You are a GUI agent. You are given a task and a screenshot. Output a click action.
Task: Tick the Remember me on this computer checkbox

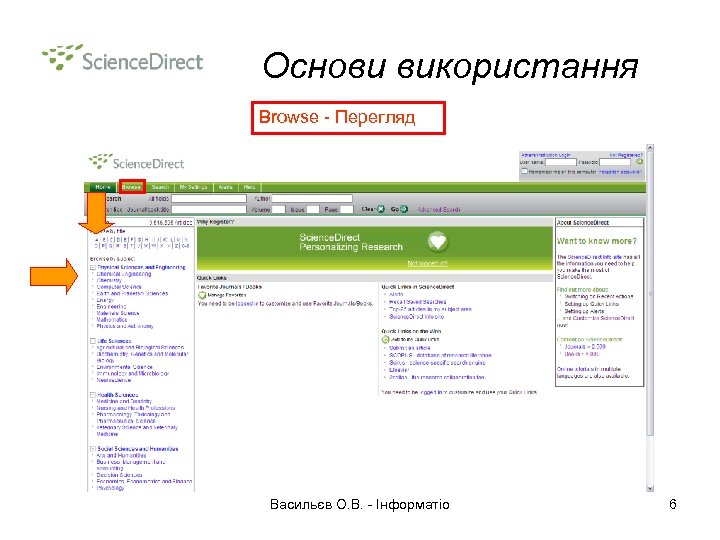point(524,171)
